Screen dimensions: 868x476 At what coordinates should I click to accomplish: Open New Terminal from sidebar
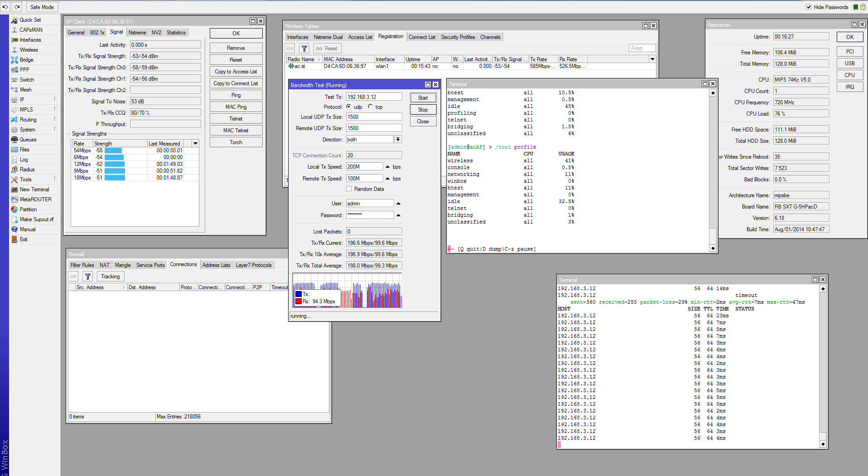[x=34, y=189]
